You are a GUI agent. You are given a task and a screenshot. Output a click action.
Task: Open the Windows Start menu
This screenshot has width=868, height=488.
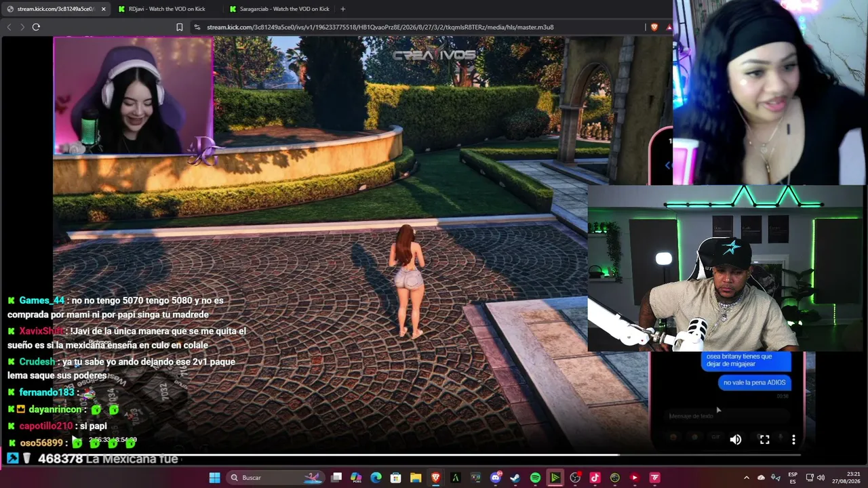tap(214, 478)
